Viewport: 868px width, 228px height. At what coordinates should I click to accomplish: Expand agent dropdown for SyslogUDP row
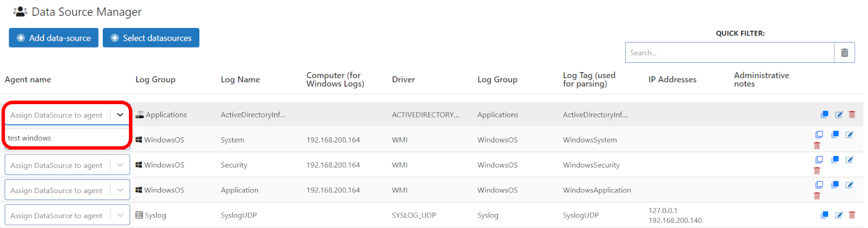[x=120, y=215]
